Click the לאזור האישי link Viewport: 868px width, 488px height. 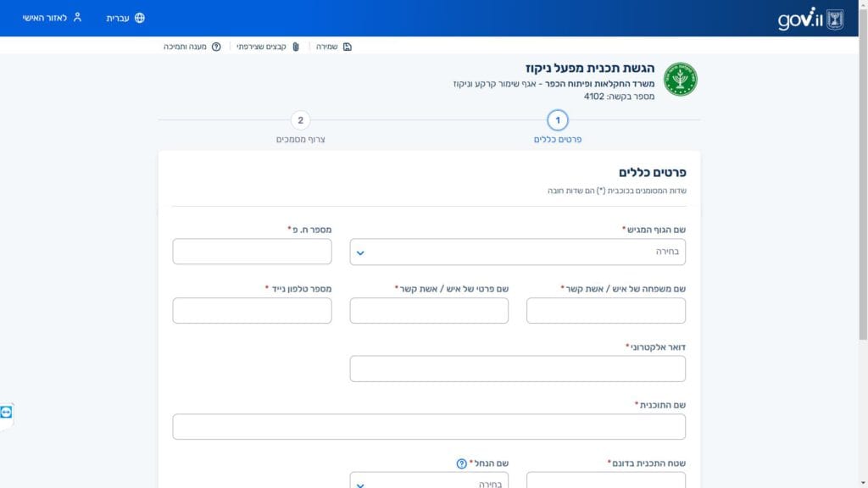[x=45, y=18]
